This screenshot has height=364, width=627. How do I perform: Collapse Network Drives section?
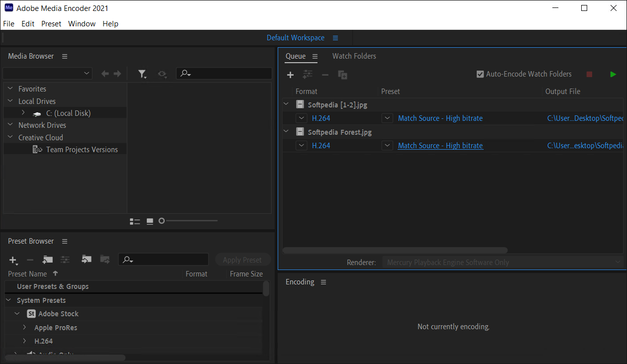(x=10, y=125)
